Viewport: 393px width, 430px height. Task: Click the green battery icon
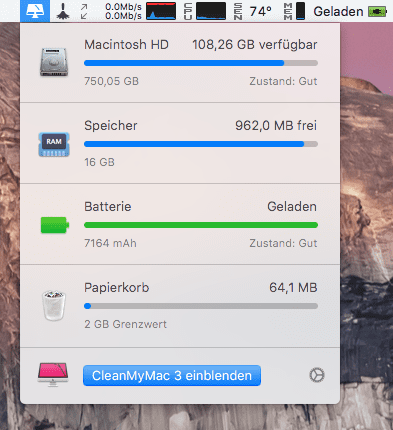(x=55, y=225)
